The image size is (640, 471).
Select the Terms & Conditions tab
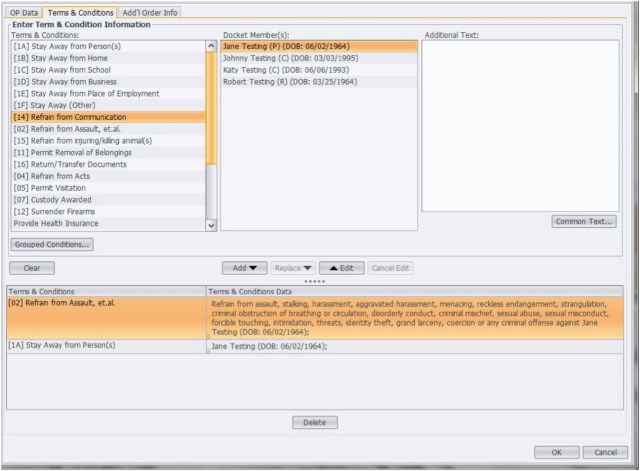tap(82, 12)
